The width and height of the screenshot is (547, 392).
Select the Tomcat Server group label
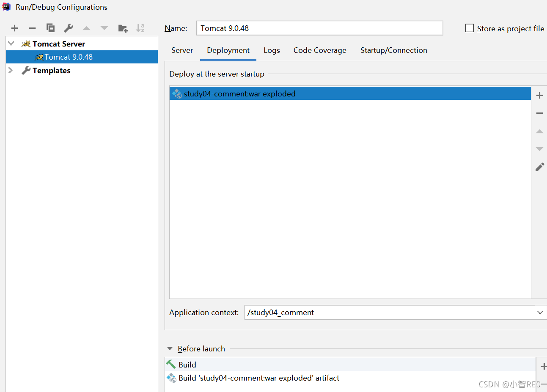coord(59,44)
